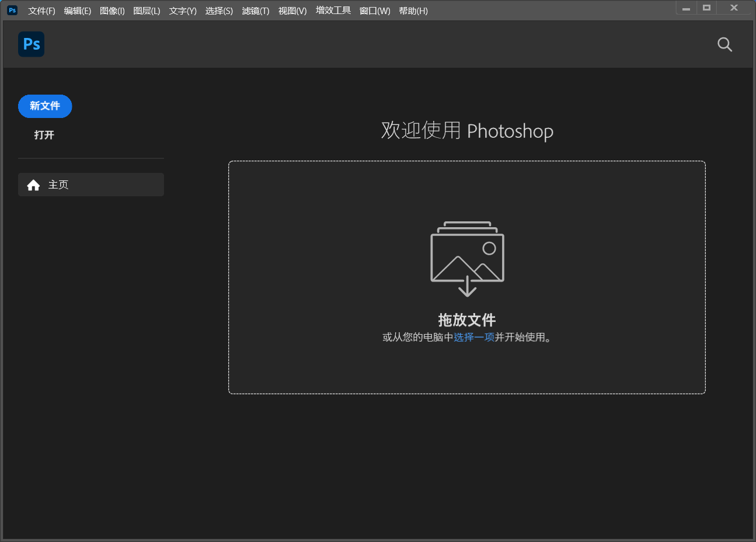
Task: Click the blue 新文件 button
Action: (45, 106)
